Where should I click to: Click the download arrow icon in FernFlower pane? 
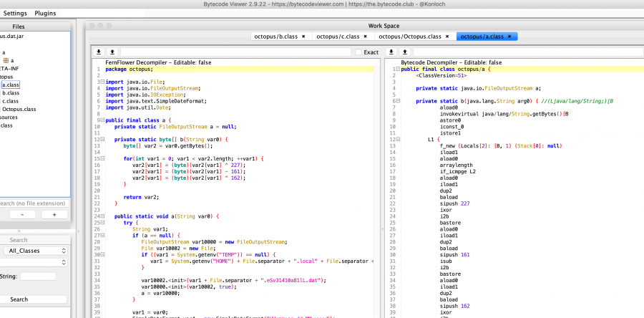[99, 52]
